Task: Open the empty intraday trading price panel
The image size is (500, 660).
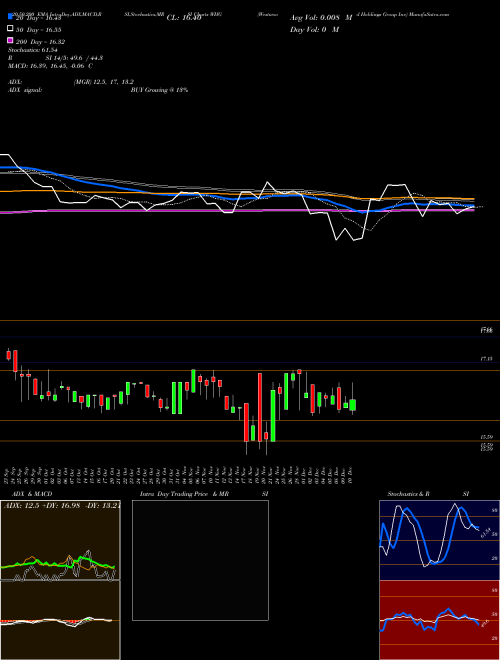Action: pos(200,560)
